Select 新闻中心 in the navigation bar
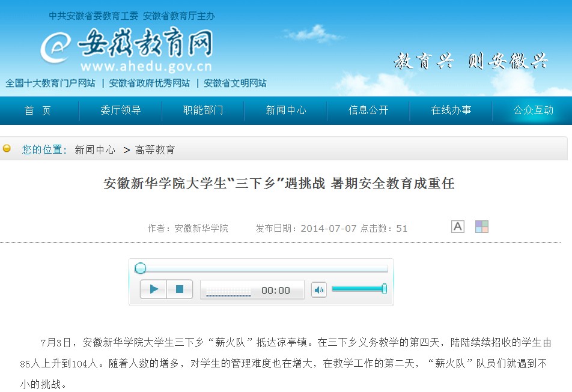 point(286,110)
